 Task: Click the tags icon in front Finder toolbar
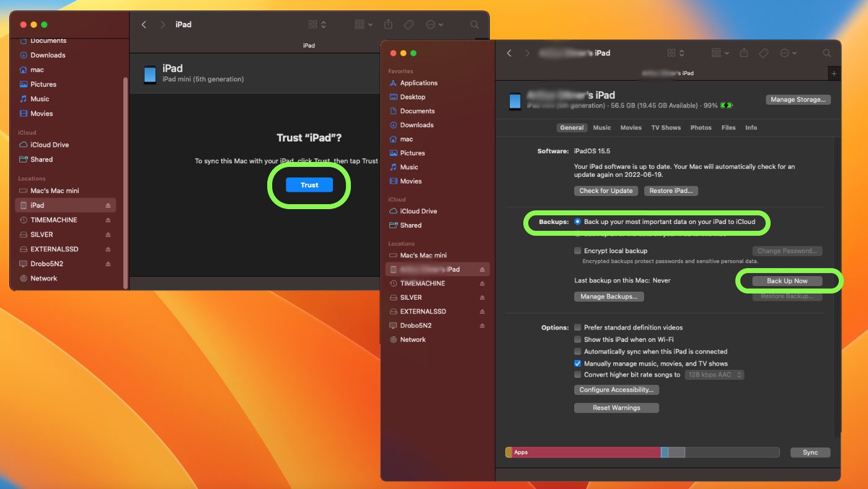[x=764, y=53]
